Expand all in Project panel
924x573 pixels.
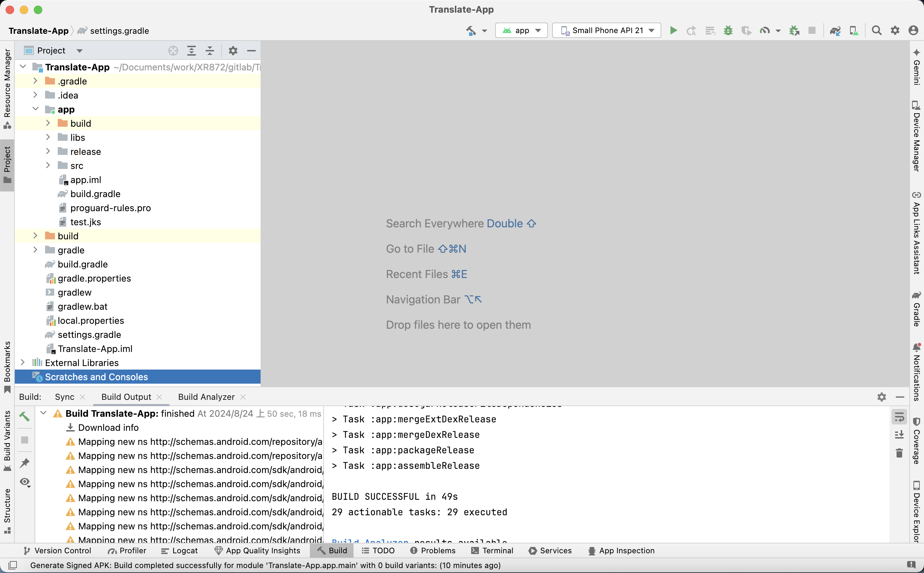point(192,50)
